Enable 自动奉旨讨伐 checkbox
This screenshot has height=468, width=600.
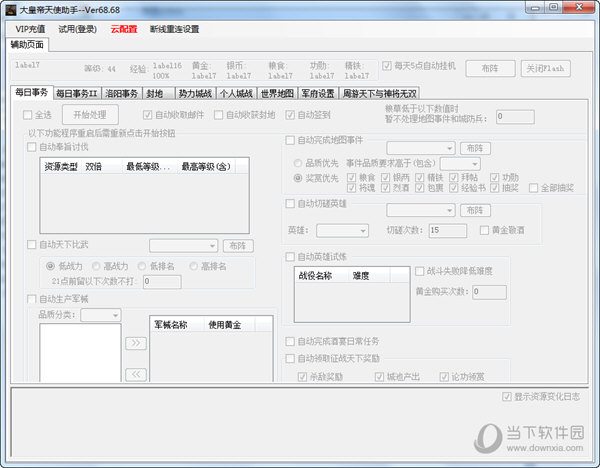pyautogui.click(x=58, y=147)
